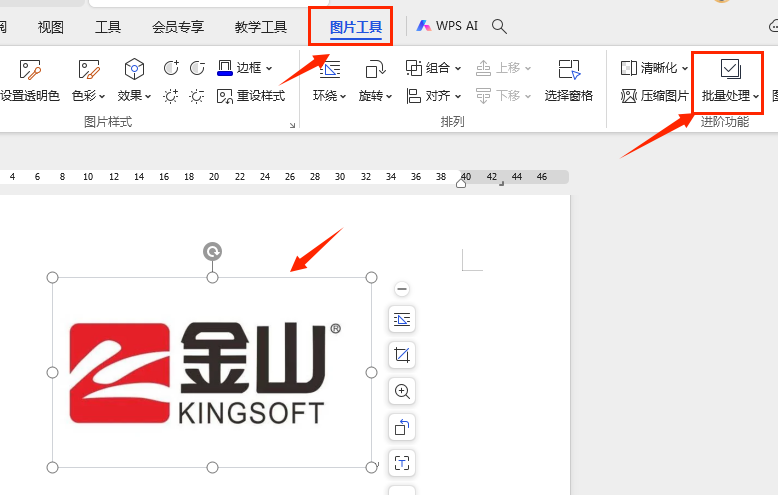Open WPS AI
The image size is (778, 495).
click(x=447, y=26)
